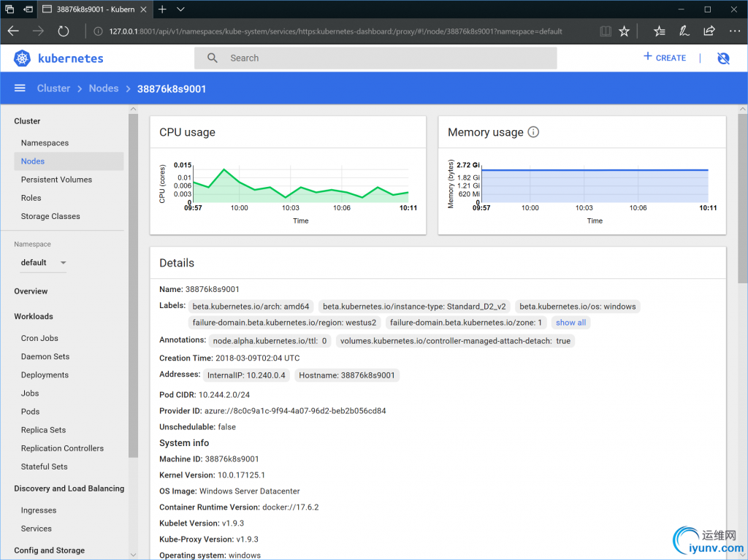
Task: Click the sidebar scroll-down arrow
Action: click(x=133, y=555)
